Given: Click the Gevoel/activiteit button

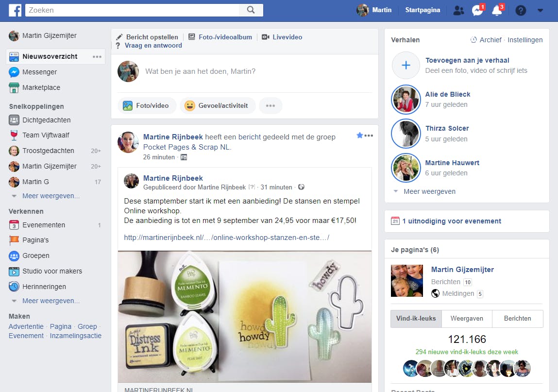Looking at the screenshot, I should pos(218,106).
